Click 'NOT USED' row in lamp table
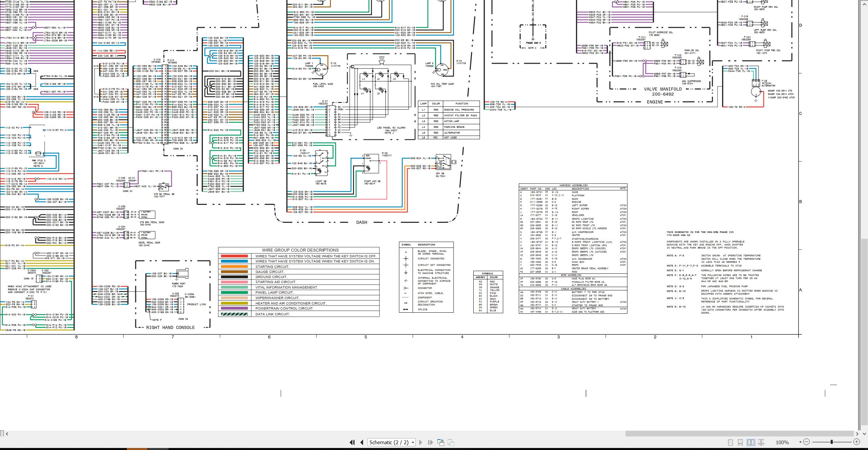This screenshot has width=868, height=450. 449,137
